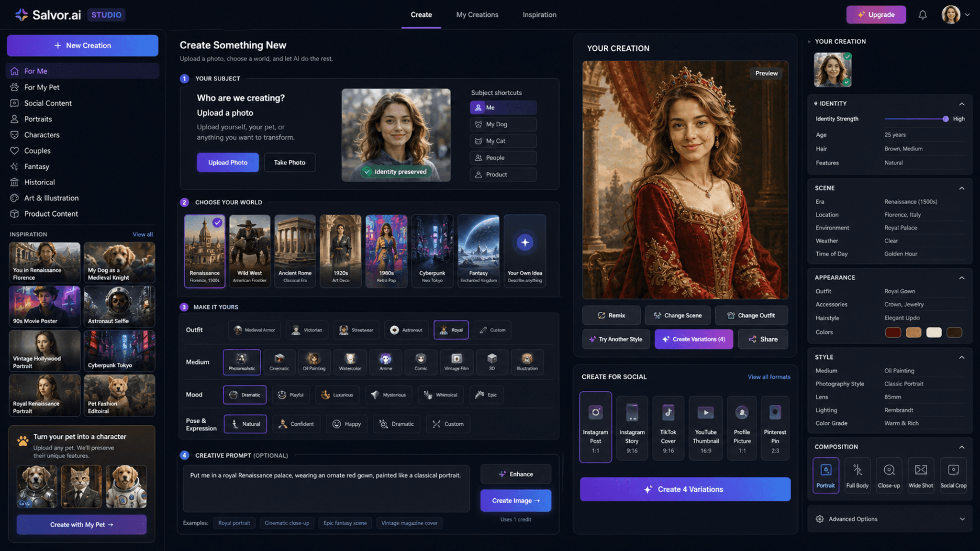Select the Cyberpunk Neo Tokyo world card

pyautogui.click(x=432, y=251)
